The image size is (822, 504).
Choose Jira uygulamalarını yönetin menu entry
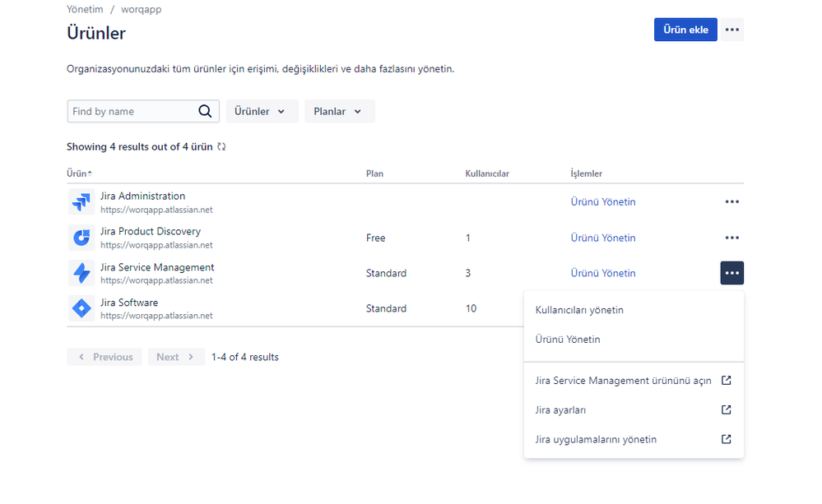(x=634, y=439)
